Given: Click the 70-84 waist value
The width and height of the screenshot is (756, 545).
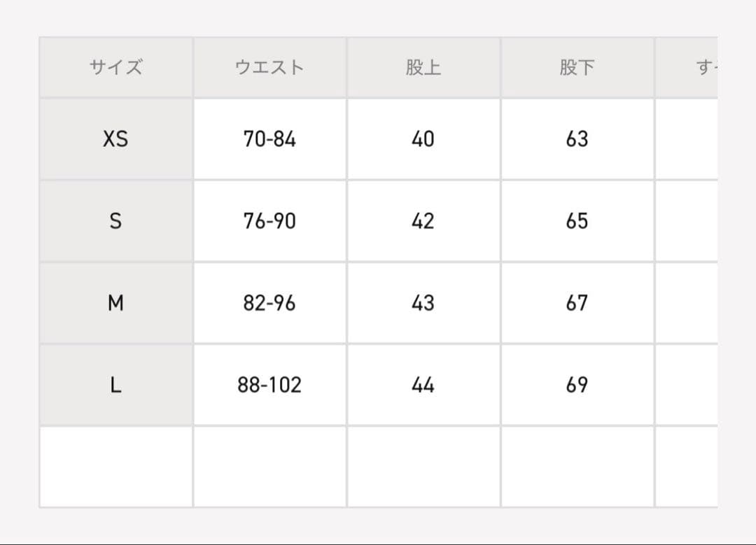Looking at the screenshot, I should coord(269,139).
